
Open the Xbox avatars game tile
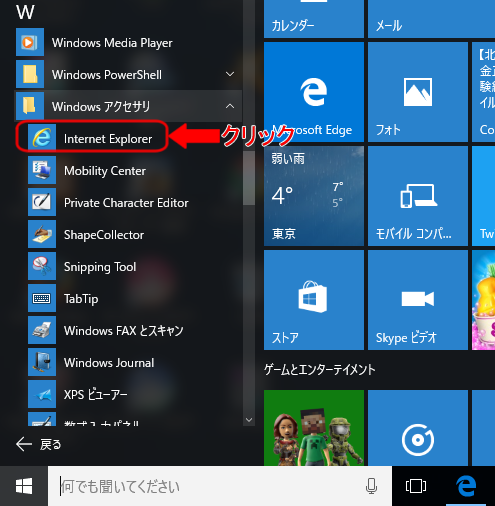click(x=314, y=428)
